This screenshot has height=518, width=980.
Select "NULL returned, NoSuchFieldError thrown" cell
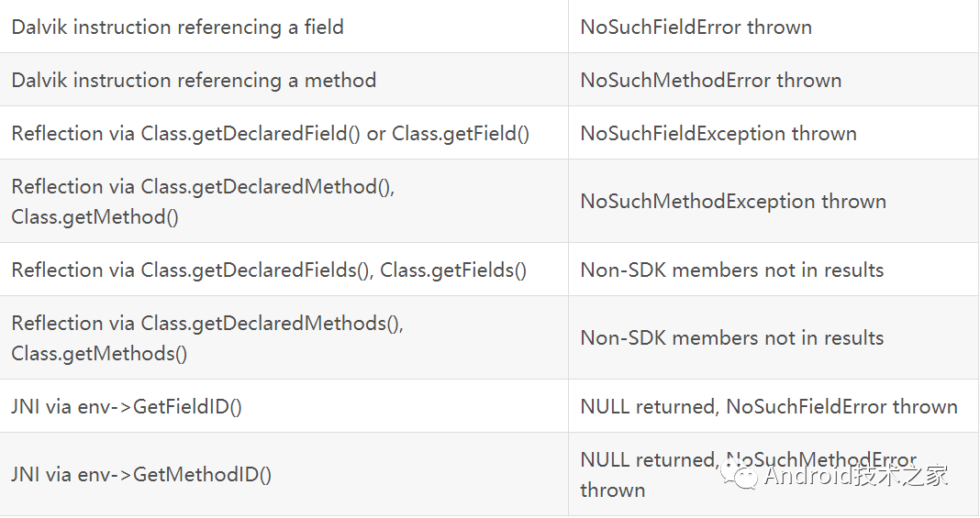[x=768, y=406]
